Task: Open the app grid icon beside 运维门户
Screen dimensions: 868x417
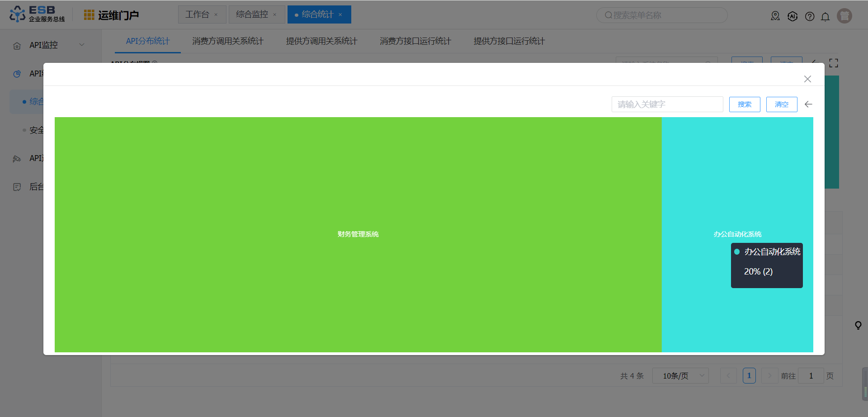Action: coord(89,15)
